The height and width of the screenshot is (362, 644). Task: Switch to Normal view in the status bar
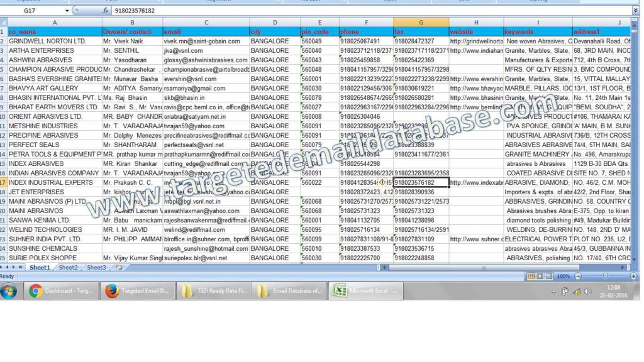(531, 277)
